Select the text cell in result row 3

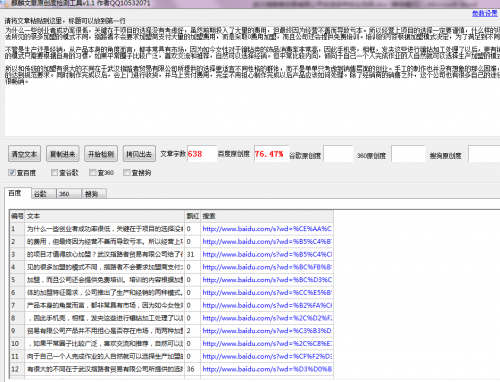click(x=105, y=254)
